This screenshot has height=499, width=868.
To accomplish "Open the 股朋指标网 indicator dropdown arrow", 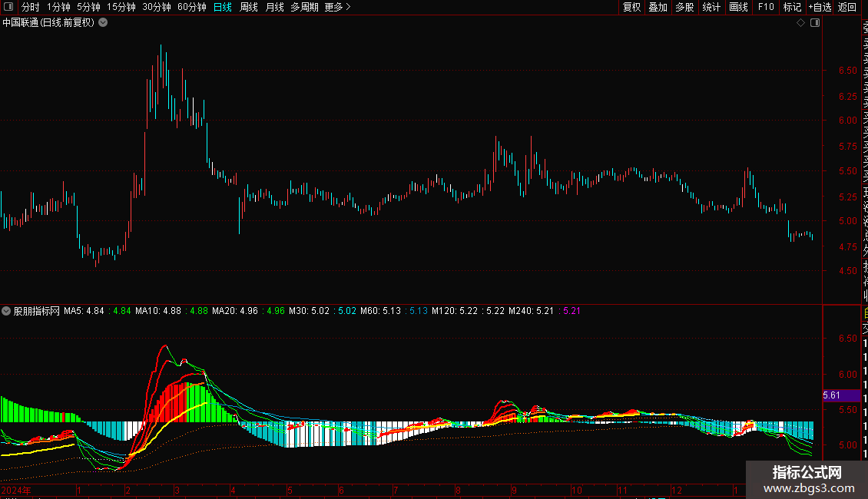I will coord(6,311).
